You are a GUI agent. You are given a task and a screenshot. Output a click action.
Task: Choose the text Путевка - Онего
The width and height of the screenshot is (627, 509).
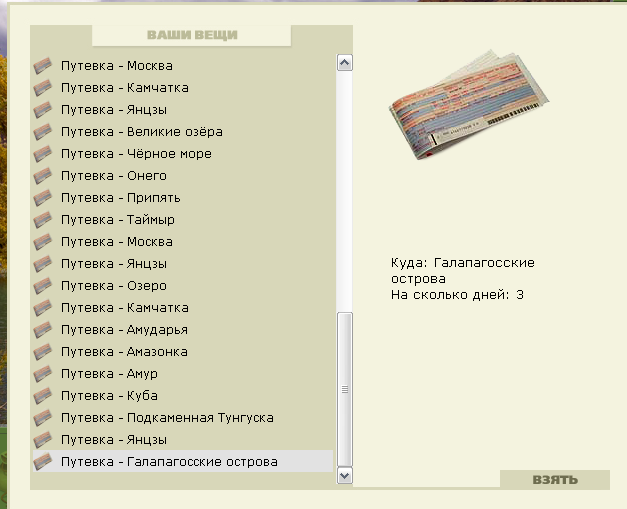[114, 176]
